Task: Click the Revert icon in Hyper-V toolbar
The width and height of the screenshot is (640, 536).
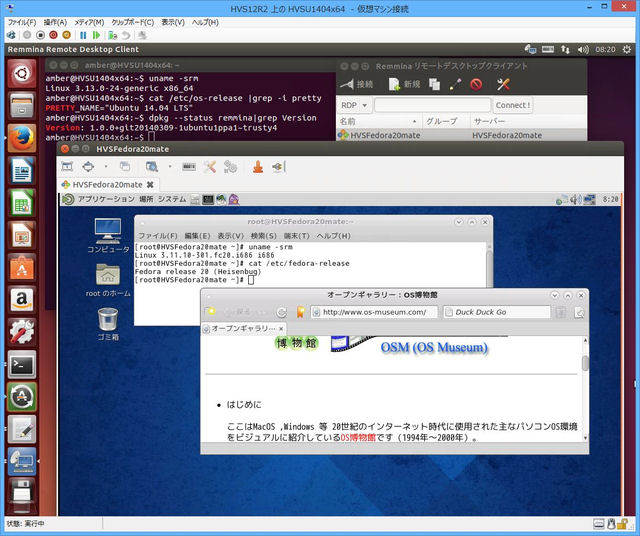Action: 126,36
